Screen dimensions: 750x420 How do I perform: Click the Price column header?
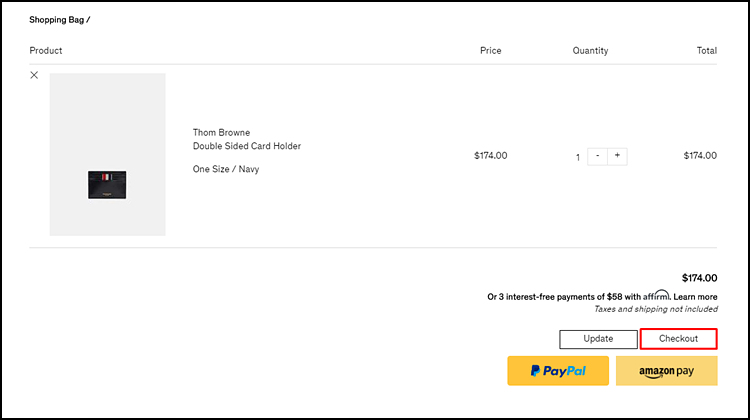click(x=491, y=51)
